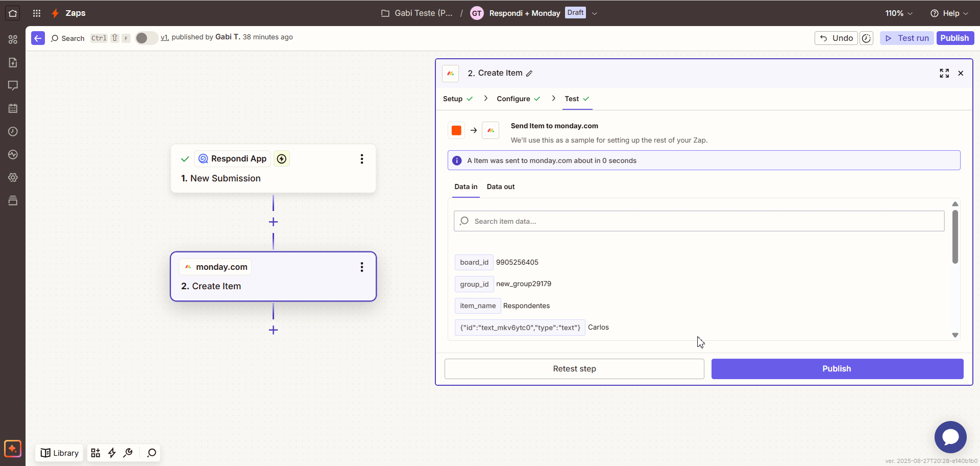Open the Library button
Viewport: 980px width, 466px height.
click(60, 453)
